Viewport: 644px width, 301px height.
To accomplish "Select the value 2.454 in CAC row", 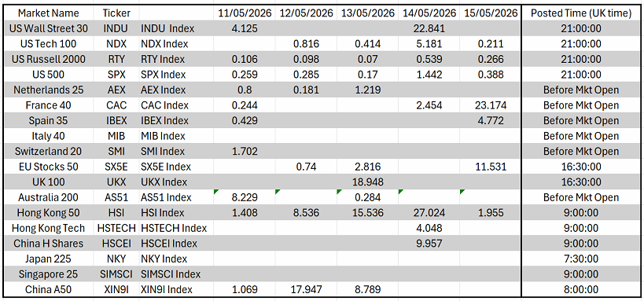I will (x=429, y=105).
